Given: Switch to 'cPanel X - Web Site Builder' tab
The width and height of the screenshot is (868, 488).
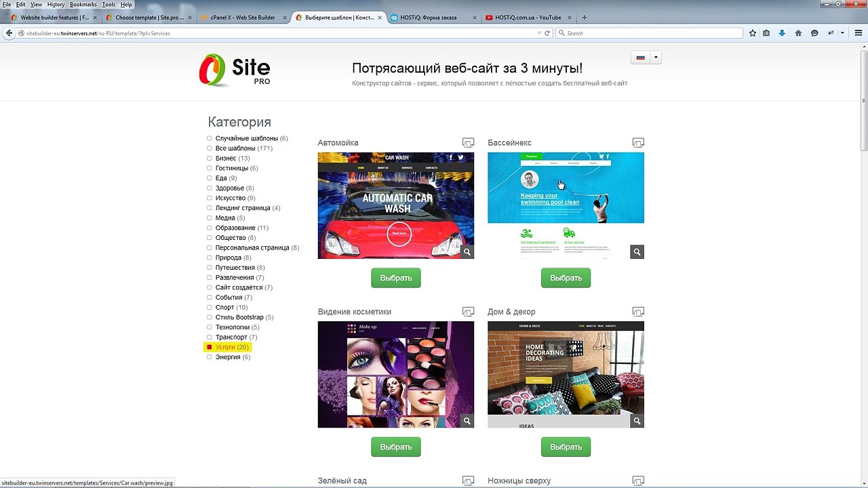Looking at the screenshot, I should 242,18.
